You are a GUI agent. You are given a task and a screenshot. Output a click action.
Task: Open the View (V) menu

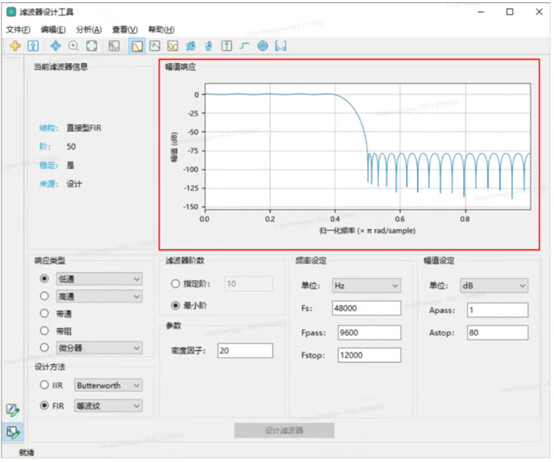[x=125, y=30]
